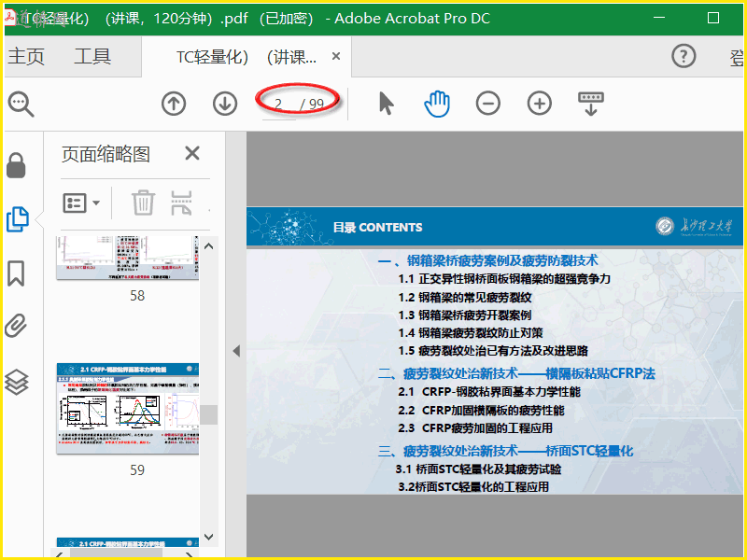The height and width of the screenshot is (560, 747).
Task: Open the Help question mark menu
Action: pos(684,56)
